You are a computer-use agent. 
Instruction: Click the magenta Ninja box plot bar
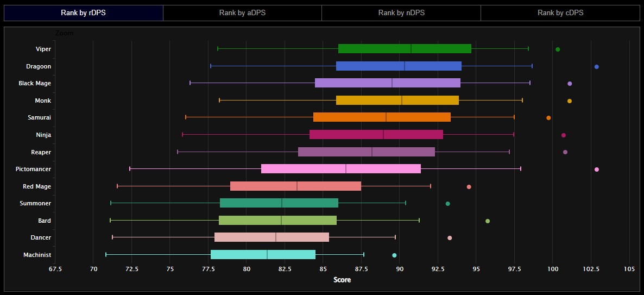coord(376,134)
